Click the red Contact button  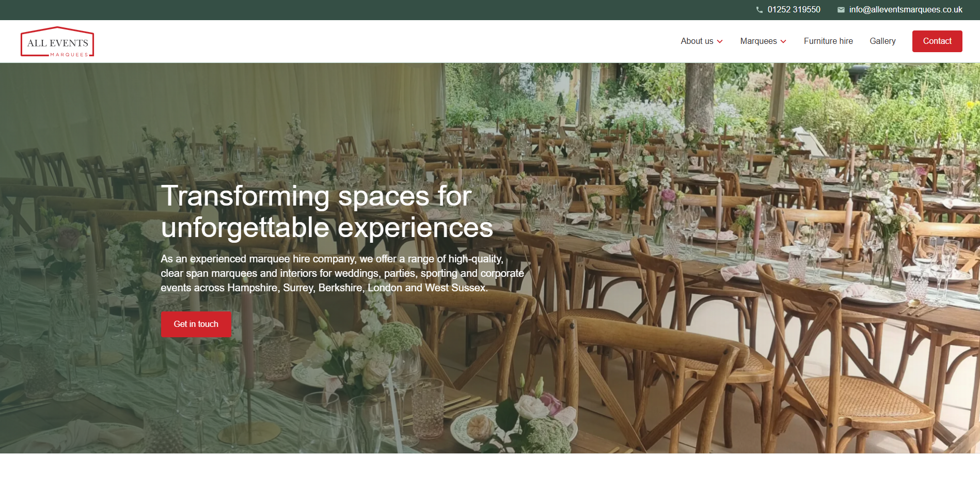point(937,41)
